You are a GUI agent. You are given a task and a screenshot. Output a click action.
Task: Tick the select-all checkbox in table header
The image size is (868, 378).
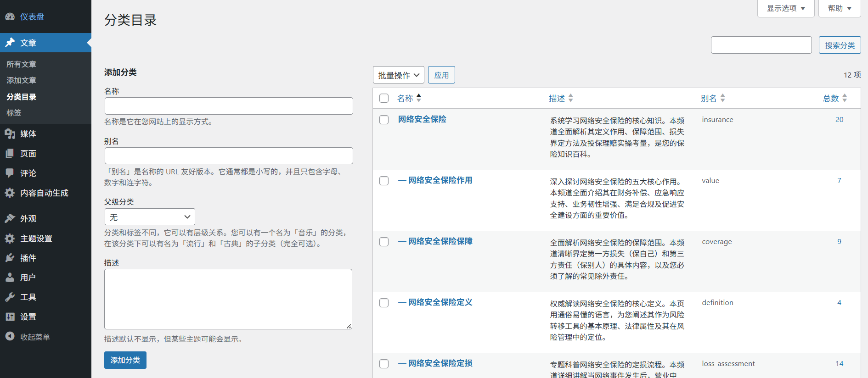tap(384, 98)
